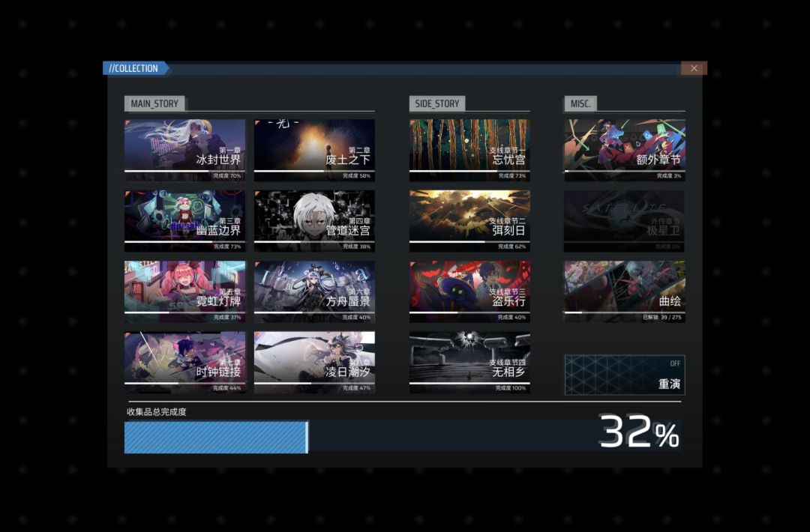Screen dimensions: 810x532
Task: Open Chapter 2 废土之下 card
Action: tap(314, 150)
